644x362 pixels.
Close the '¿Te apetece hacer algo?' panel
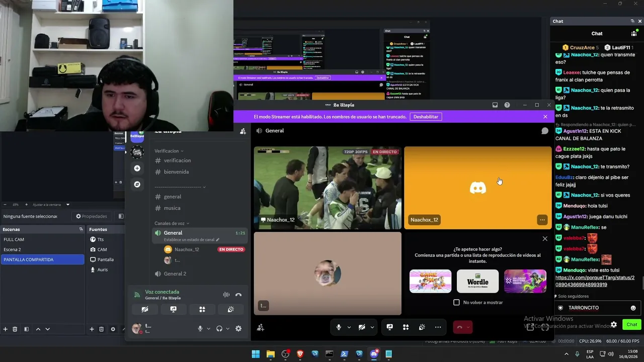pos(545,239)
